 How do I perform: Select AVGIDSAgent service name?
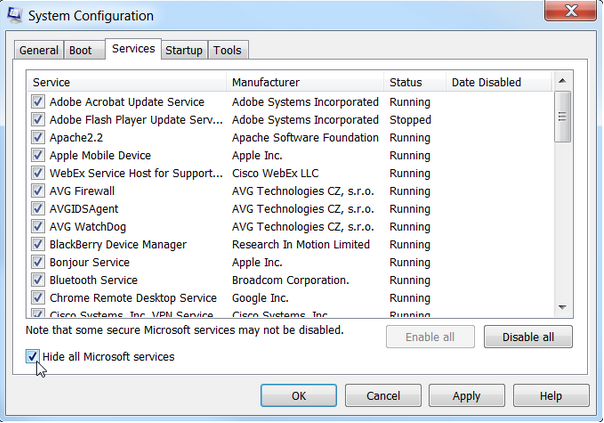(84, 209)
